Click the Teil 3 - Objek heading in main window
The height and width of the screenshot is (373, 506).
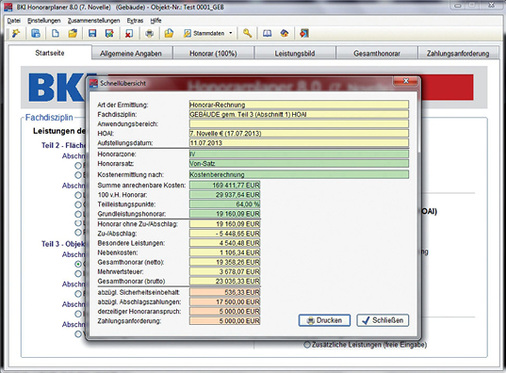pyautogui.click(x=63, y=244)
